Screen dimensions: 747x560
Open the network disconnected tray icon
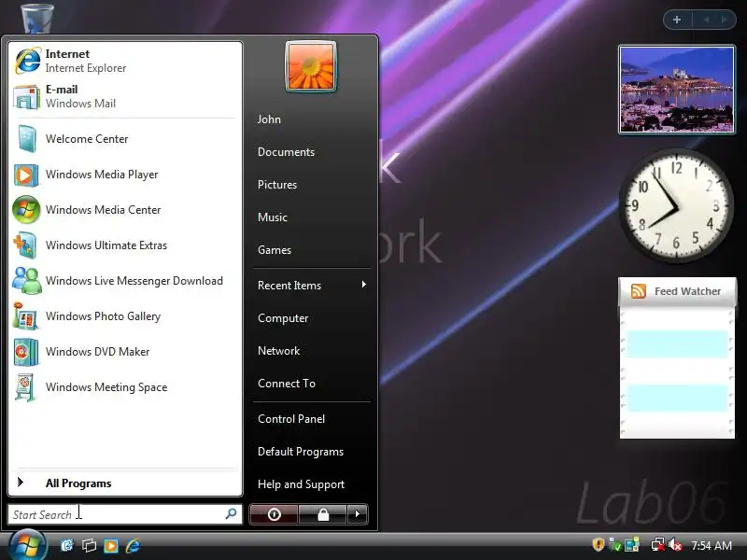tap(658, 545)
